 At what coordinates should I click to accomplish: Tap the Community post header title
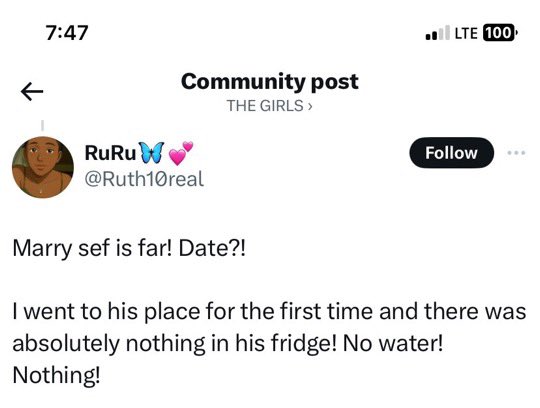coord(270,82)
